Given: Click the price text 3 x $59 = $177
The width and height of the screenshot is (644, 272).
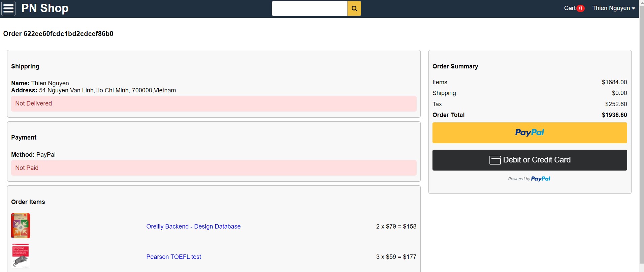Looking at the screenshot, I should tap(396, 257).
